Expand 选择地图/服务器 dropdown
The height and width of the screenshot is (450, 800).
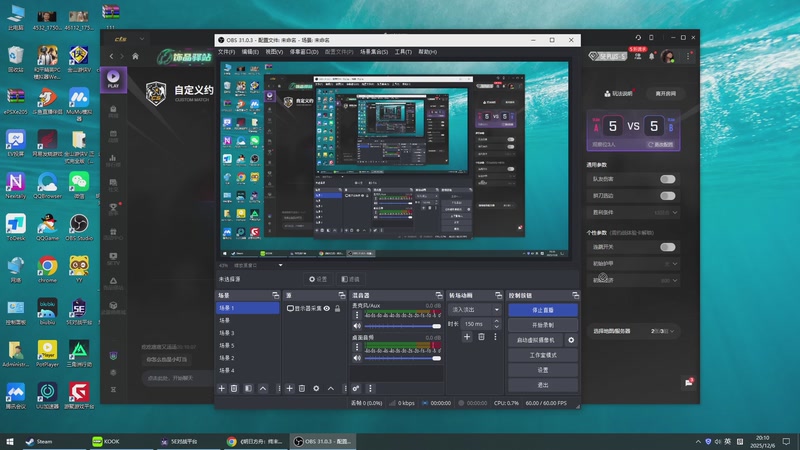[671, 331]
